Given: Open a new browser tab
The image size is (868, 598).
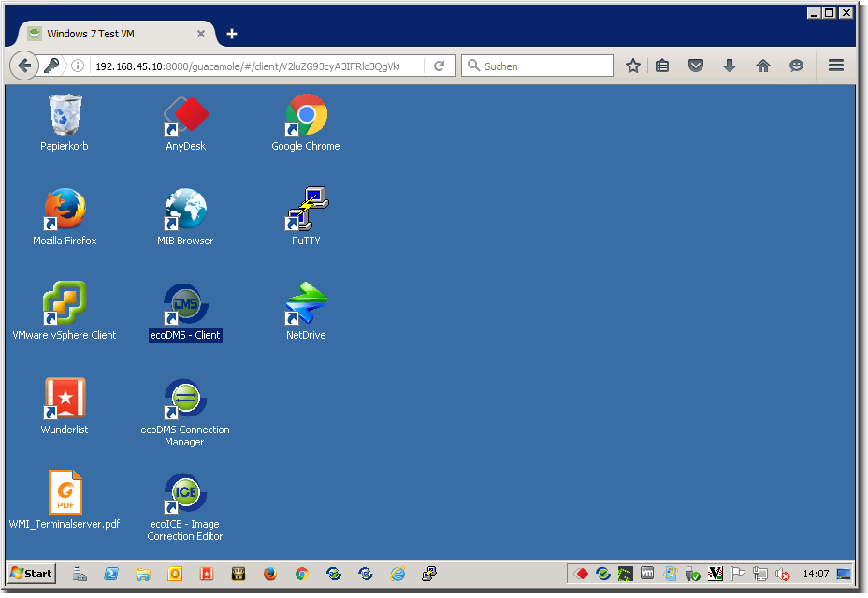Looking at the screenshot, I should pyautogui.click(x=232, y=34).
